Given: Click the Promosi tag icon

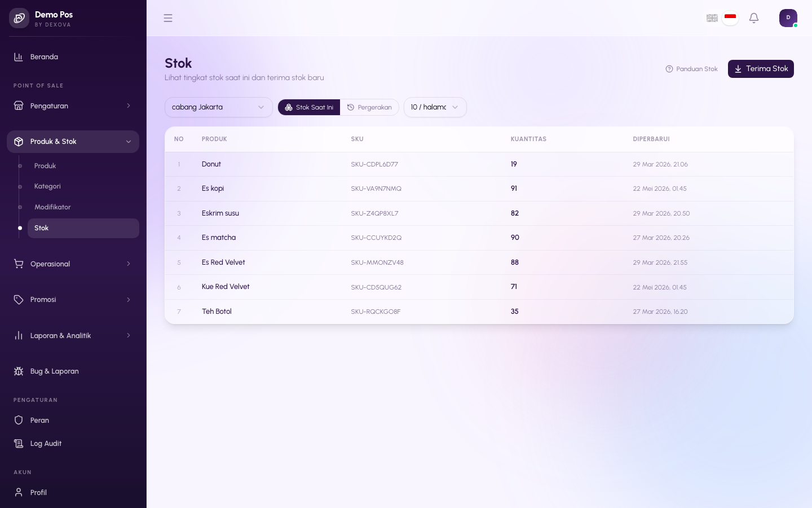Looking at the screenshot, I should click(x=19, y=300).
